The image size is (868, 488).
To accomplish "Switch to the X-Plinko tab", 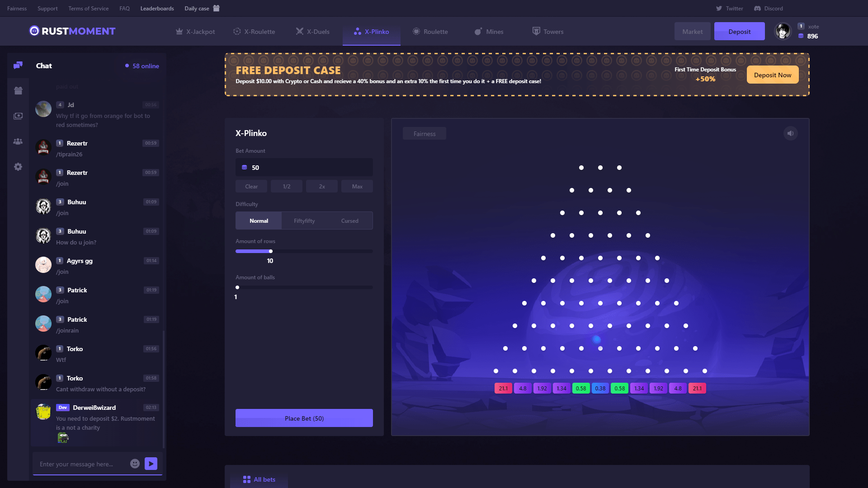I will [x=372, y=32].
